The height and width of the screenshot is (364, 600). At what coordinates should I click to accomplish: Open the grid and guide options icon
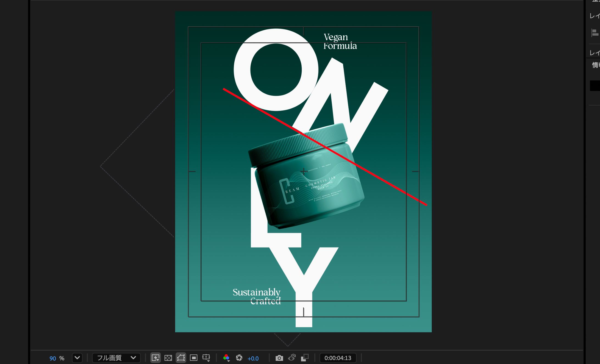[x=206, y=358]
